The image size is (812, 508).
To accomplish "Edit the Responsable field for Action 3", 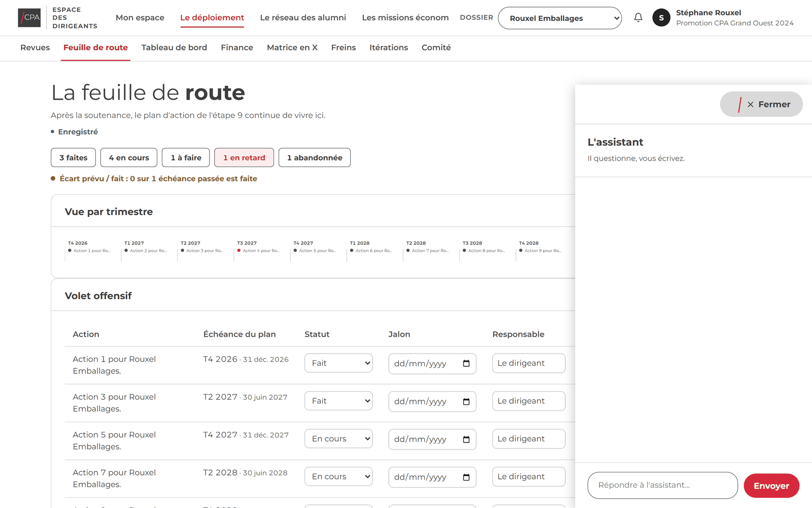I will (529, 401).
